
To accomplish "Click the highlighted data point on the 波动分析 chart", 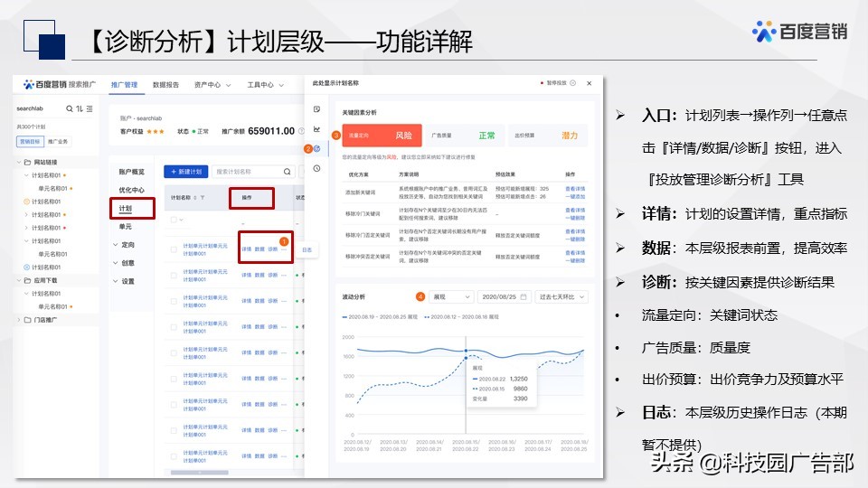I will [467, 351].
